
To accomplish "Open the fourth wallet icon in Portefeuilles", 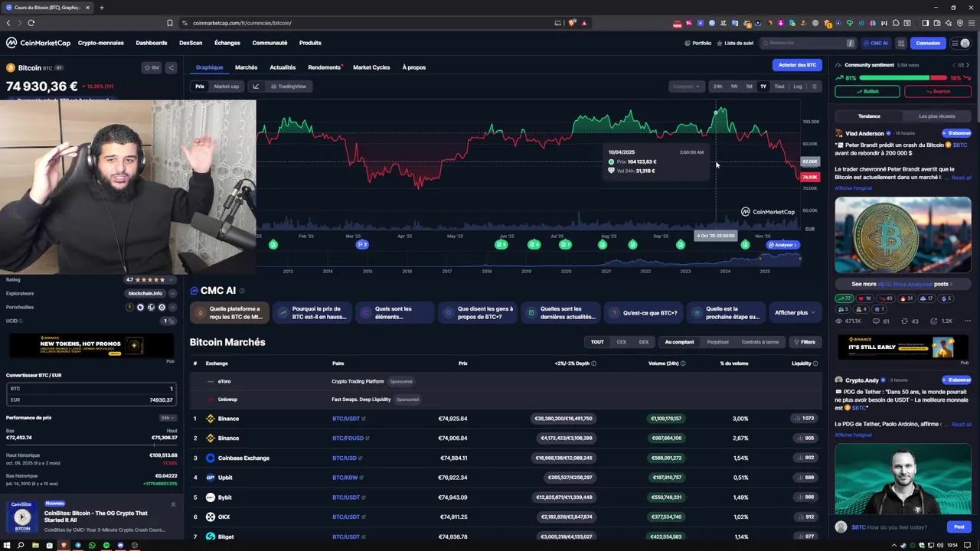I will pyautogui.click(x=162, y=307).
